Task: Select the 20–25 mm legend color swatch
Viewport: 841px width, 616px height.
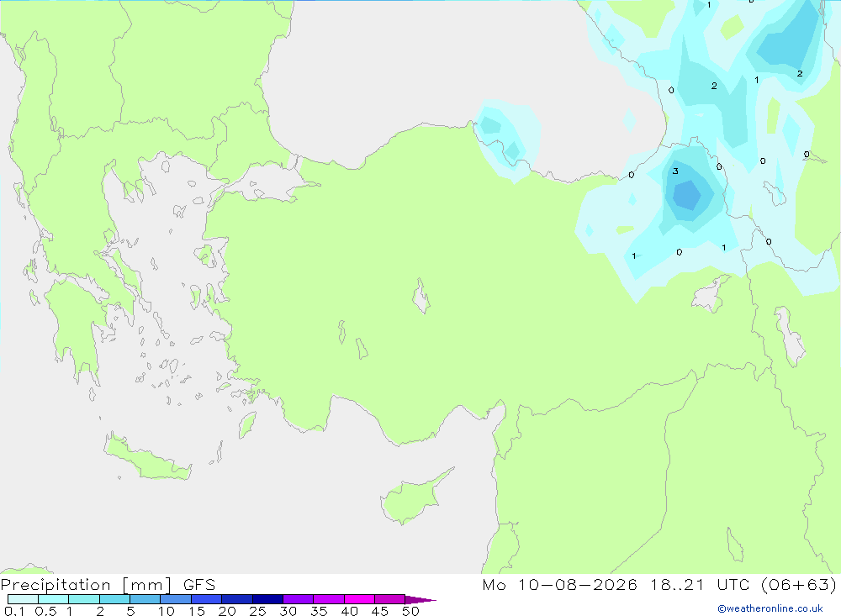Action: tap(236, 599)
